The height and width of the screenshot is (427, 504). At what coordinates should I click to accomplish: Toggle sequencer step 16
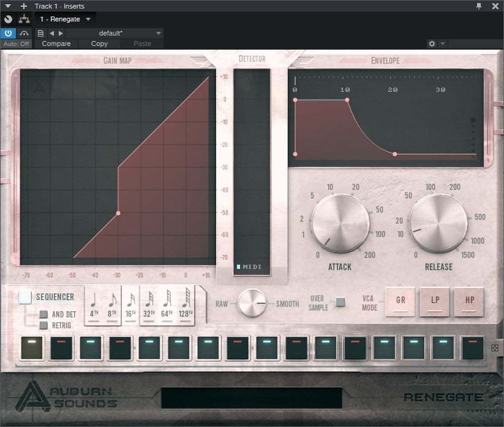(x=473, y=347)
